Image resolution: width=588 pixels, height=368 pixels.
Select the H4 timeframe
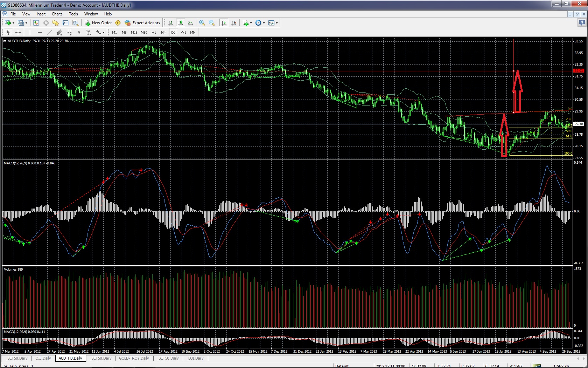(x=163, y=32)
